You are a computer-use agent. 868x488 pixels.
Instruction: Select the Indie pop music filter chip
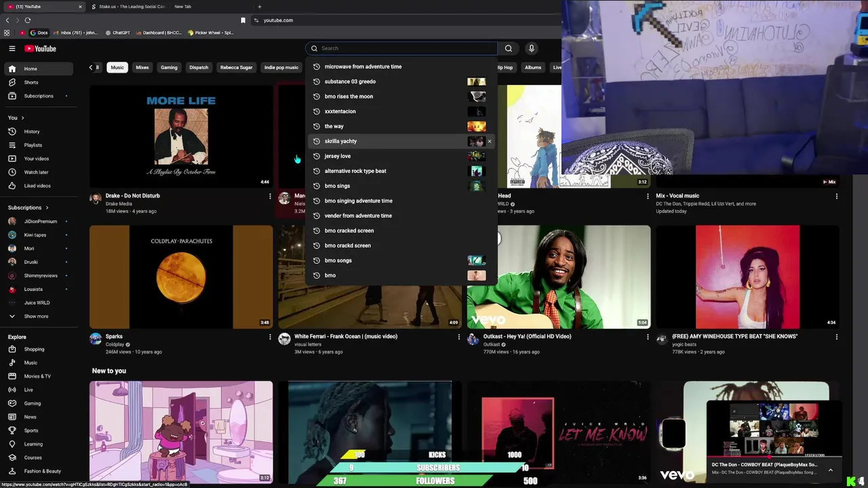(x=281, y=67)
